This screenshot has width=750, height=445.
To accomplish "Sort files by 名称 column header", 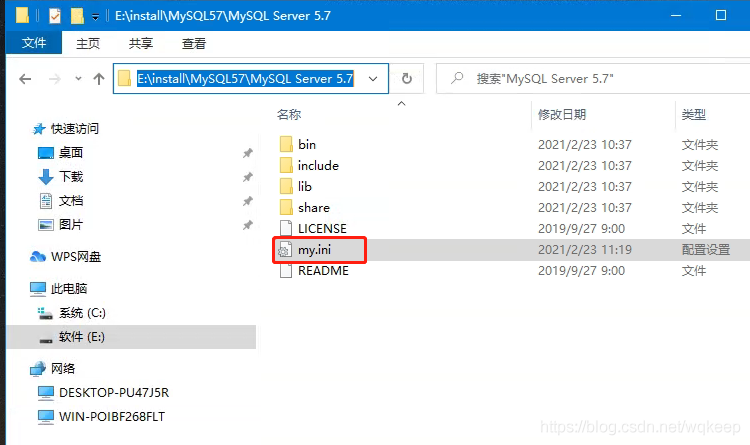I will [289, 114].
